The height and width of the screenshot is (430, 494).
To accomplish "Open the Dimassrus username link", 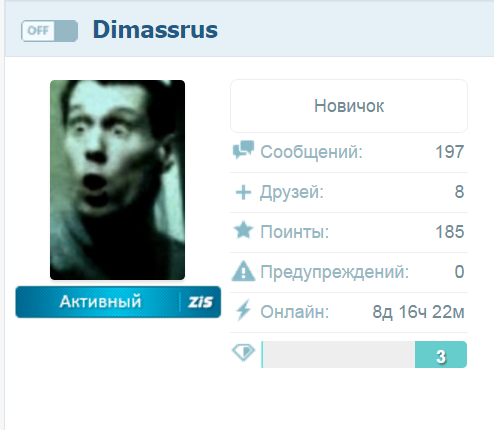I will pos(155,30).
